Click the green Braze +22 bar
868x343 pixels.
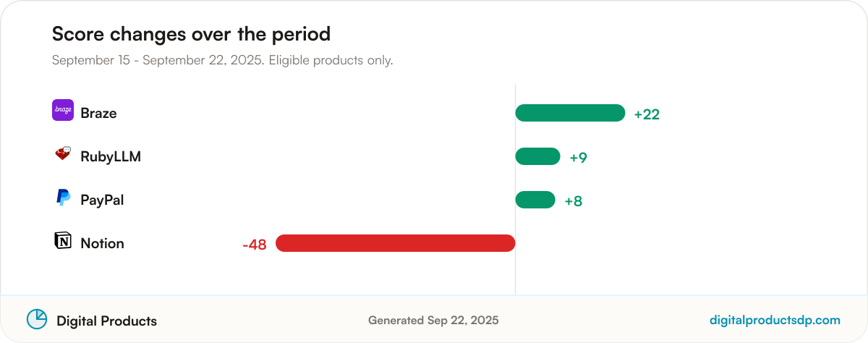(x=570, y=113)
